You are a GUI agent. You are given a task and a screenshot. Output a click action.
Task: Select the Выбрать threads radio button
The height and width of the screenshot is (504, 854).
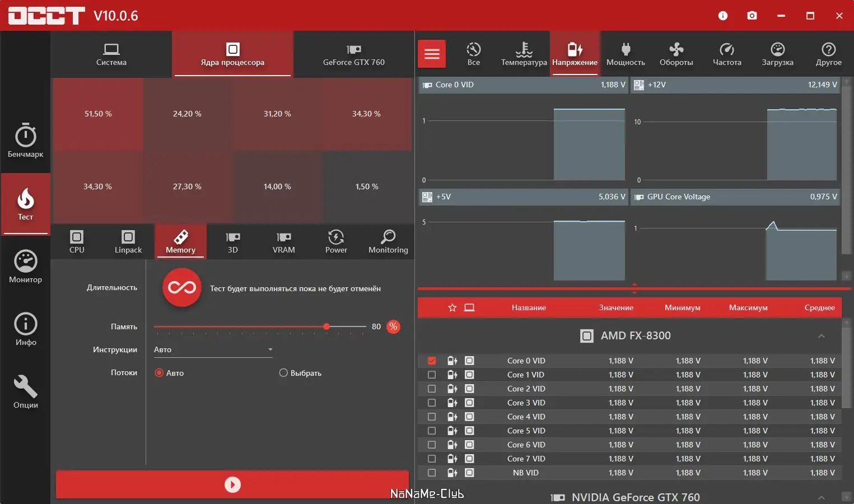pyautogui.click(x=283, y=373)
